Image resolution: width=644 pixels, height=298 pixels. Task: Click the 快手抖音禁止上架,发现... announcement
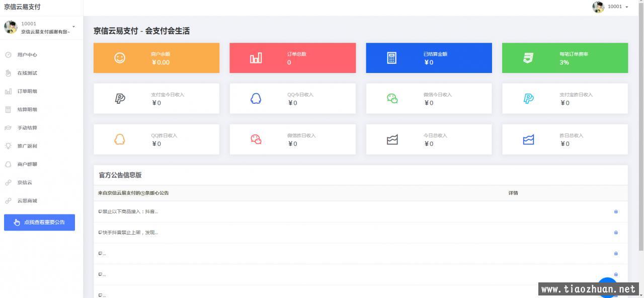128,233
